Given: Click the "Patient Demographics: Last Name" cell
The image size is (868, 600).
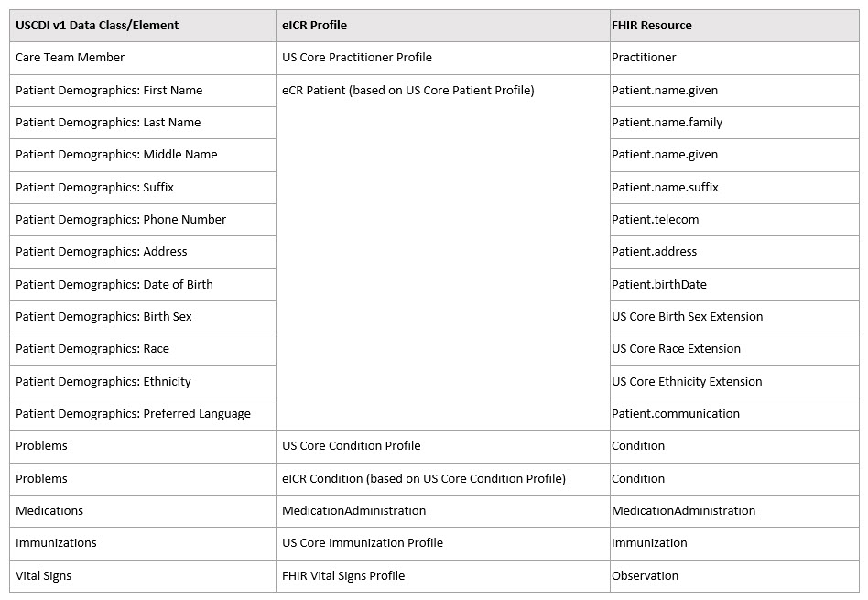Looking at the screenshot, I should click(x=108, y=123).
